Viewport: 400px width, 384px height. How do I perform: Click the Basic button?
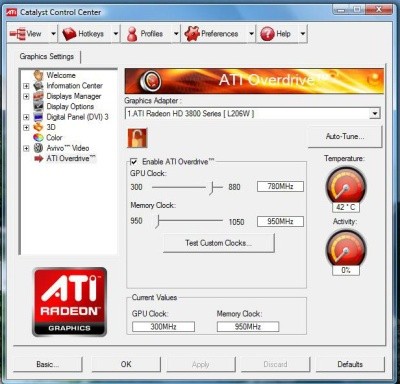[x=48, y=364]
